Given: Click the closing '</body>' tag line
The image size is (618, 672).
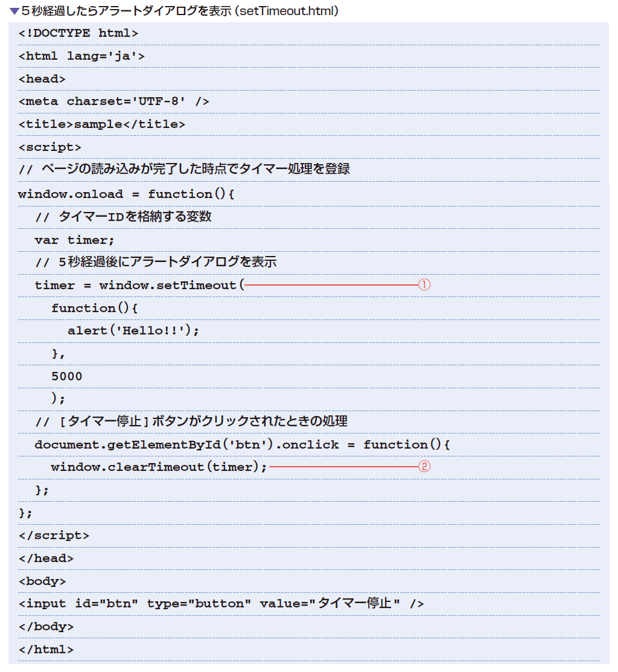Looking at the screenshot, I should tap(46, 627).
